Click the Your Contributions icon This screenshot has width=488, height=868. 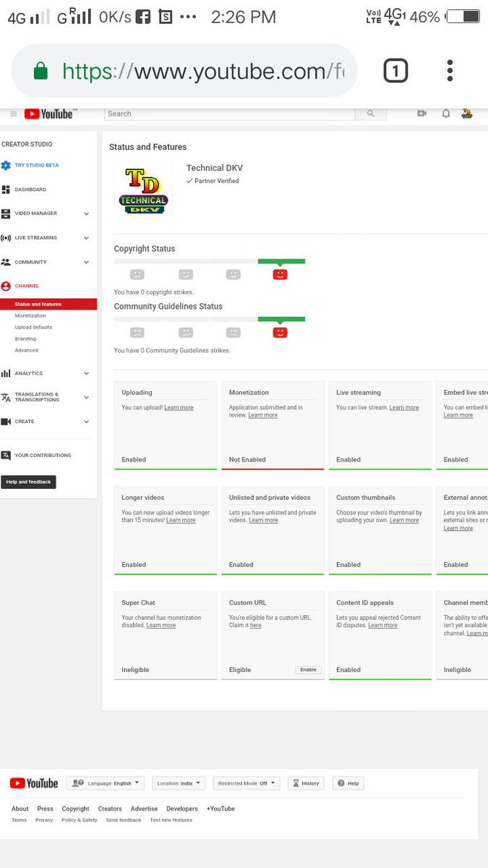(6, 455)
